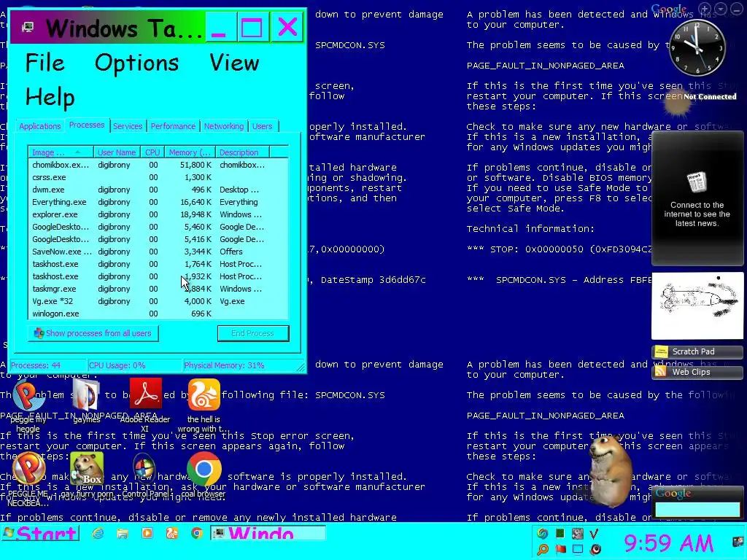Switch to the Users tab
The width and height of the screenshot is (747, 560).
click(262, 126)
